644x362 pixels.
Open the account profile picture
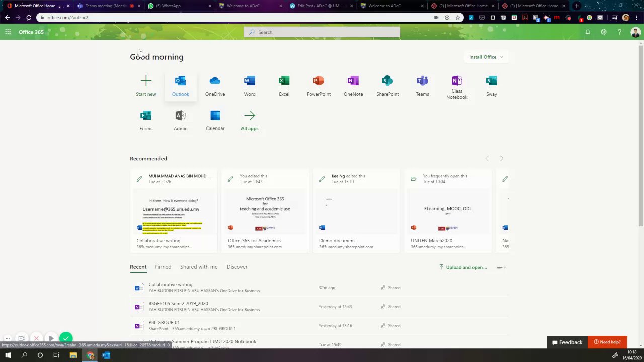point(635,32)
